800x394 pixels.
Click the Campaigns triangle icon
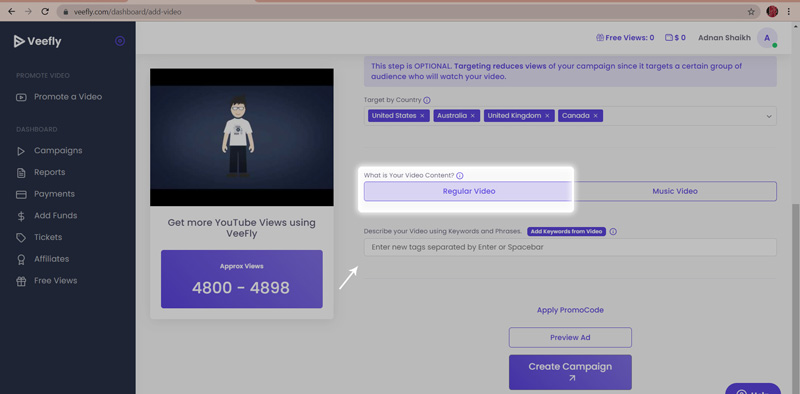[x=21, y=151]
